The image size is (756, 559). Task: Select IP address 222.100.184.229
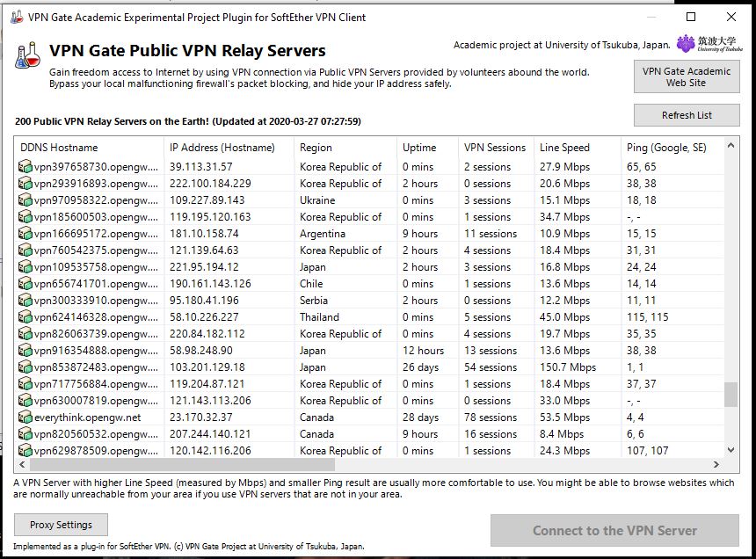coord(210,184)
